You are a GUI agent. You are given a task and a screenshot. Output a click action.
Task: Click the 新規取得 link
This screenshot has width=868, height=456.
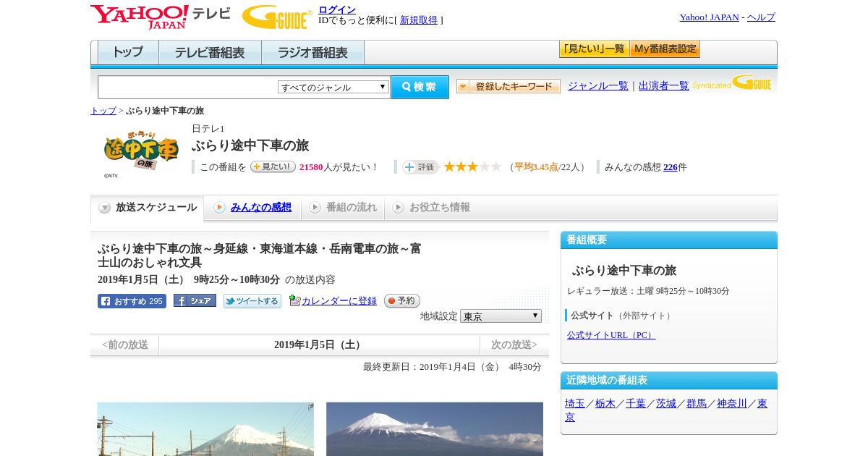[419, 20]
